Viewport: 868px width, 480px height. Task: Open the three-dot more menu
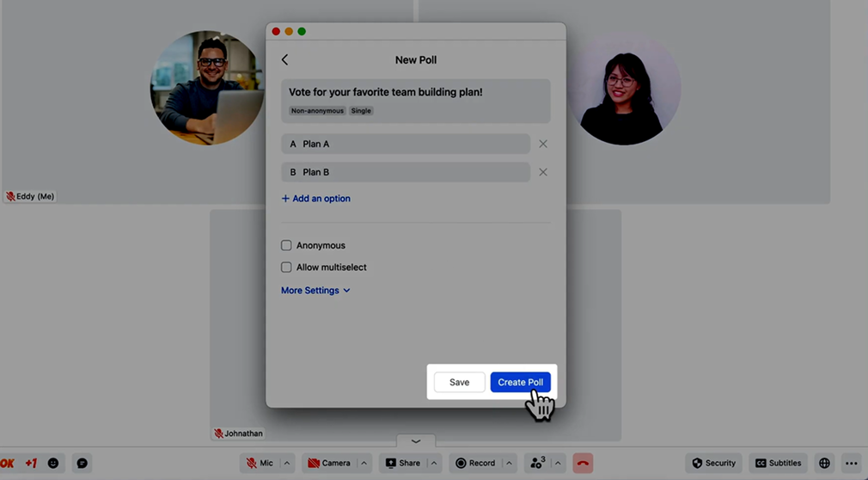point(851,463)
